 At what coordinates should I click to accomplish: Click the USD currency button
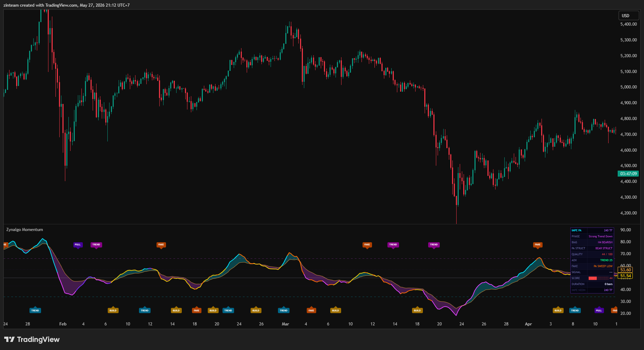[629, 15]
